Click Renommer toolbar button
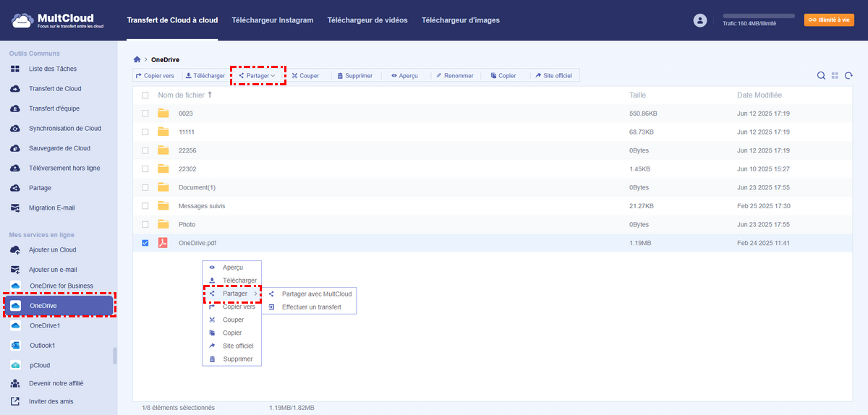The height and width of the screenshot is (415, 868). [454, 75]
